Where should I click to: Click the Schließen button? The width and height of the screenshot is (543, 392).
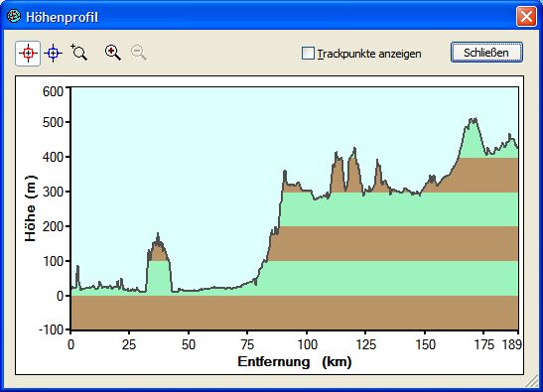(486, 53)
